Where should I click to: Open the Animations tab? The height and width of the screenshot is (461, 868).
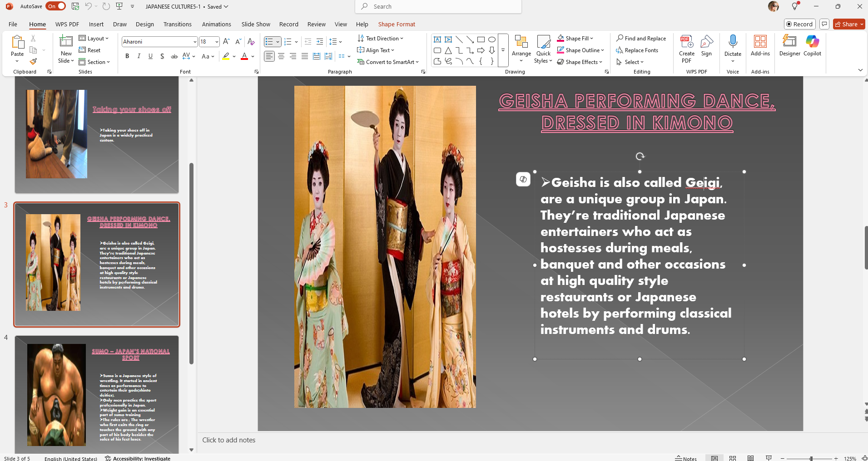[217, 24]
